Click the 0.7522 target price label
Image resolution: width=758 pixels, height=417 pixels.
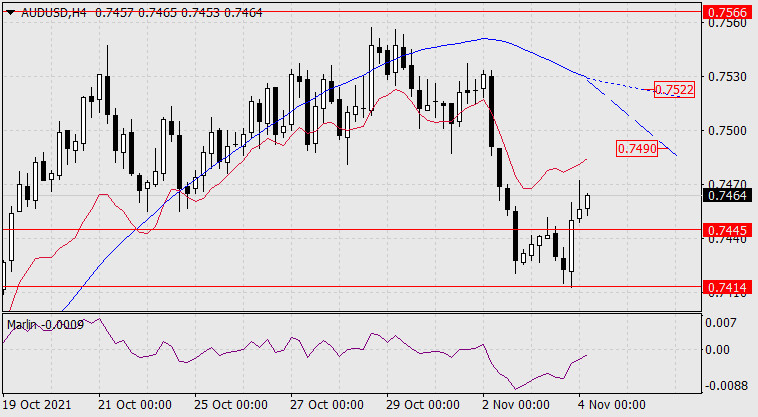[x=674, y=89]
